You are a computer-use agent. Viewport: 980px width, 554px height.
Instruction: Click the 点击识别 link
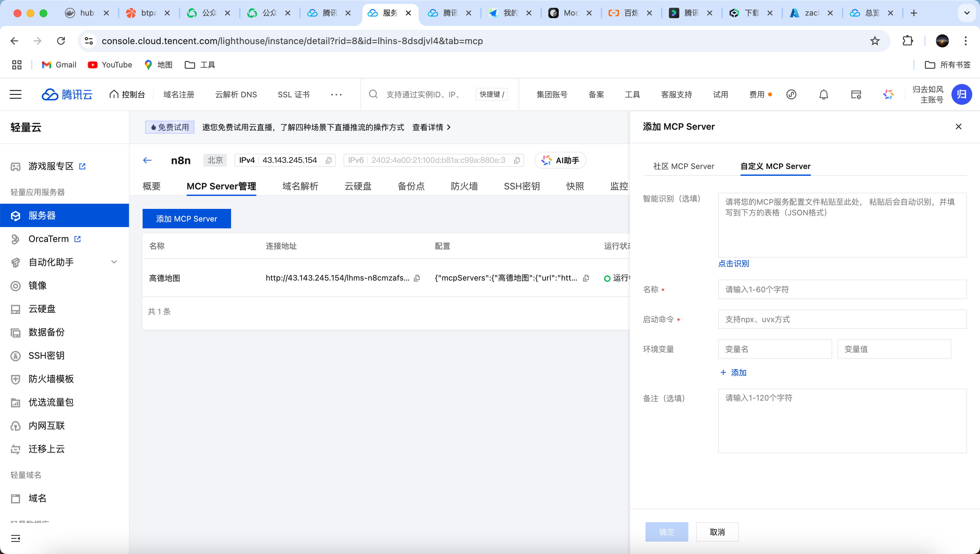[x=733, y=263]
